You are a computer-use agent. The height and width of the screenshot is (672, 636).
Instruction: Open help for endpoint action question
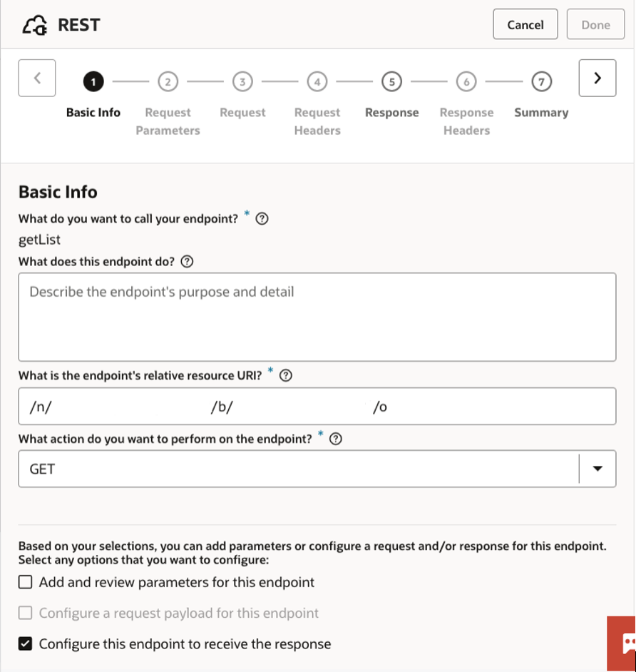pos(336,439)
